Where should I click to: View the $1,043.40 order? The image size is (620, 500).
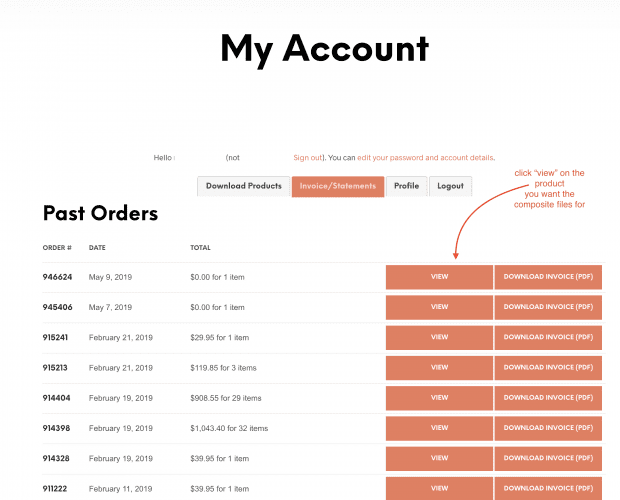pyautogui.click(x=439, y=428)
